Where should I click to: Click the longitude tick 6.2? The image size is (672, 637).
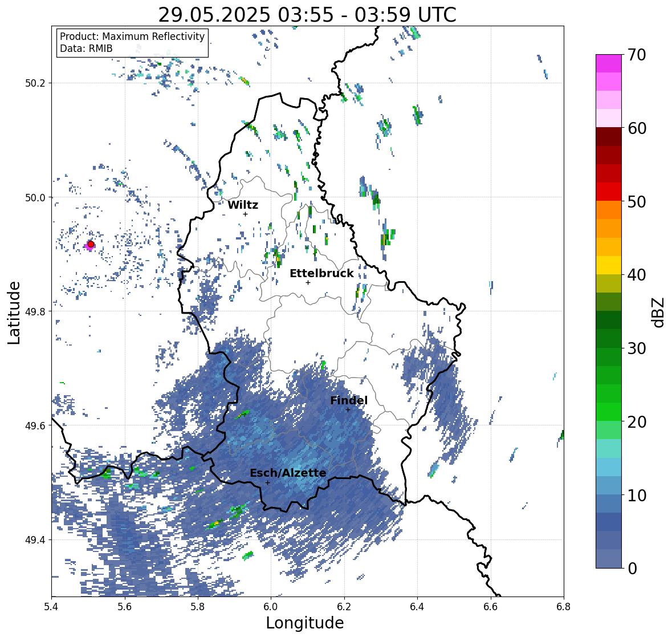[x=344, y=606]
